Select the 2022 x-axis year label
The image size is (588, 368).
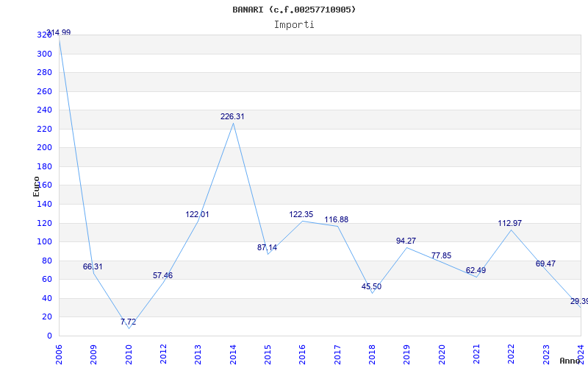tap(512, 355)
